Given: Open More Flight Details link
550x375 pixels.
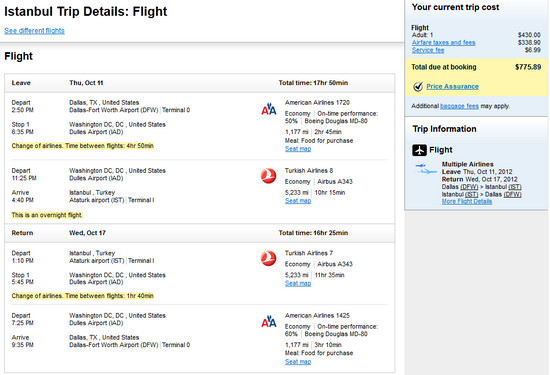Looking at the screenshot, I should pos(467,201).
